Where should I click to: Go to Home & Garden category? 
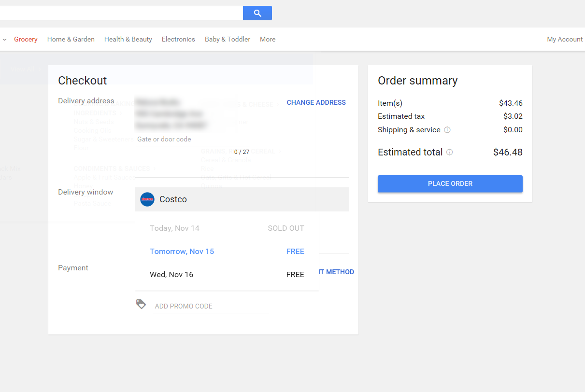point(71,40)
